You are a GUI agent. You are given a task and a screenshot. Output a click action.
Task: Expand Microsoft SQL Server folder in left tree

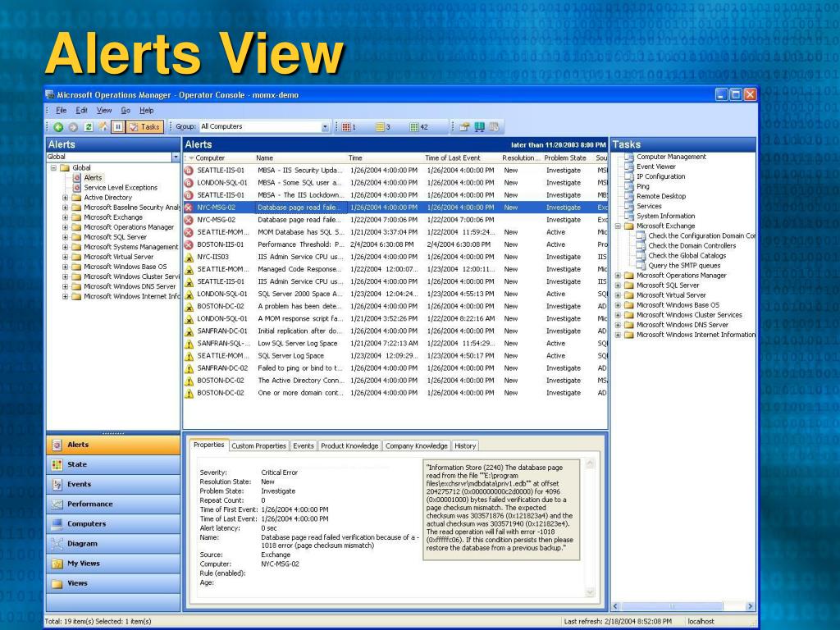click(x=66, y=237)
